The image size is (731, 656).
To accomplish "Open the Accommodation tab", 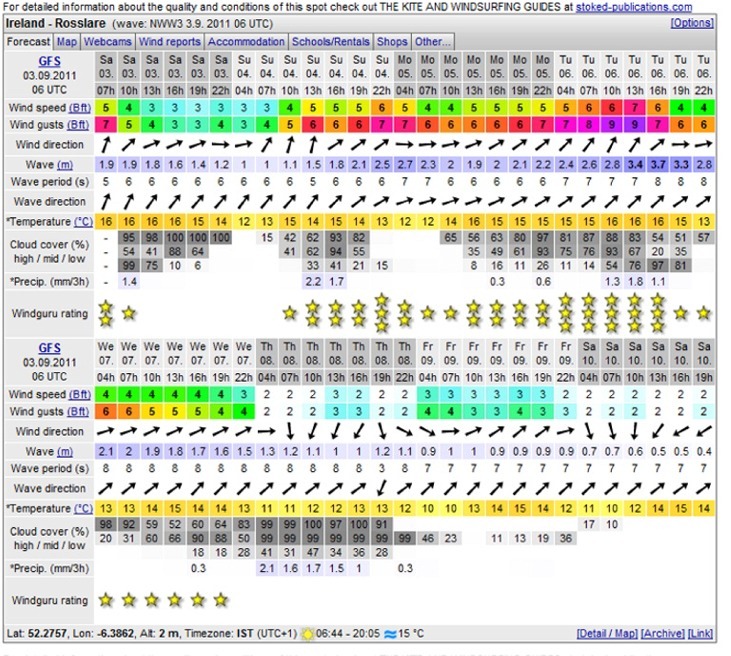I will click(246, 42).
